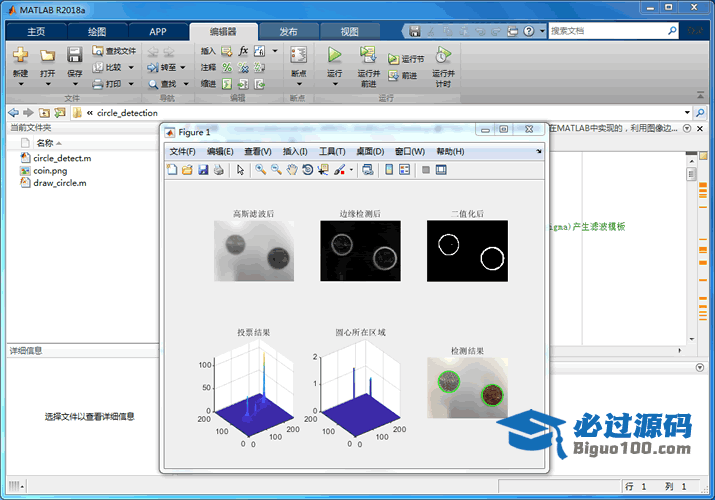Click the New Figure icon in Figure toolbar
Image resolution: width=715 pixels, height=500 pixels.
172,170
